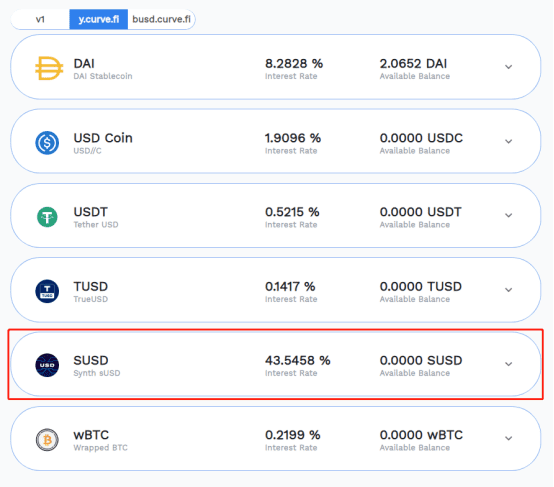
Task: Switch to the v1 tab
Action: pyautogui.click(x=40, y=19)
